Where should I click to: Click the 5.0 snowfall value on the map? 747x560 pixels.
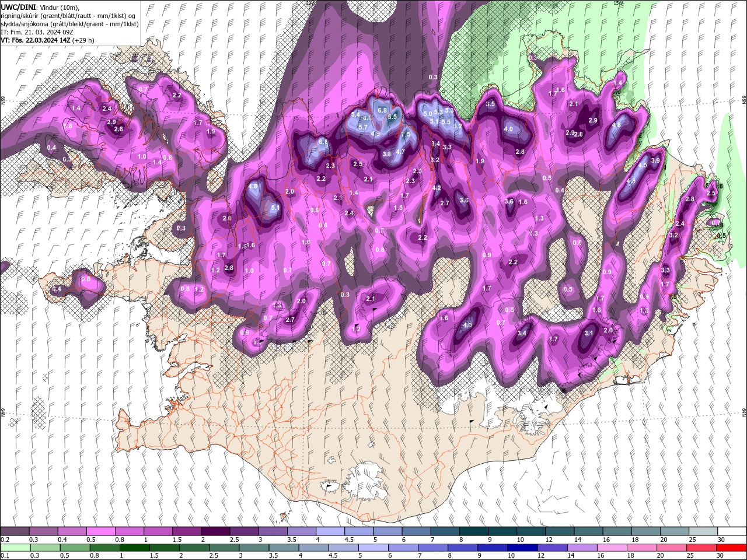(x=428, y=114)
